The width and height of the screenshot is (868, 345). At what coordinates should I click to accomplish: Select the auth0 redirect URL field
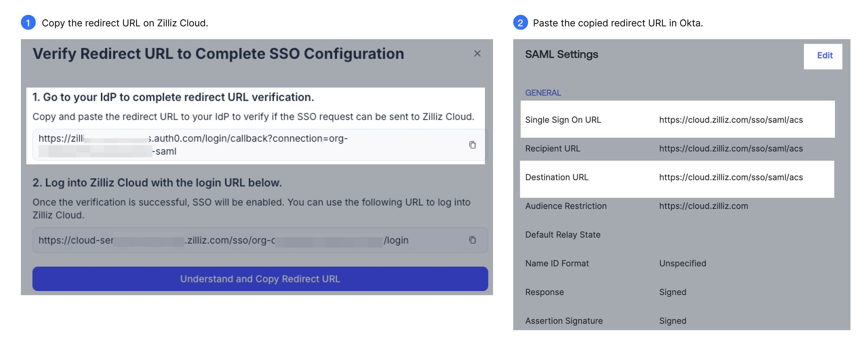(260, 145)
